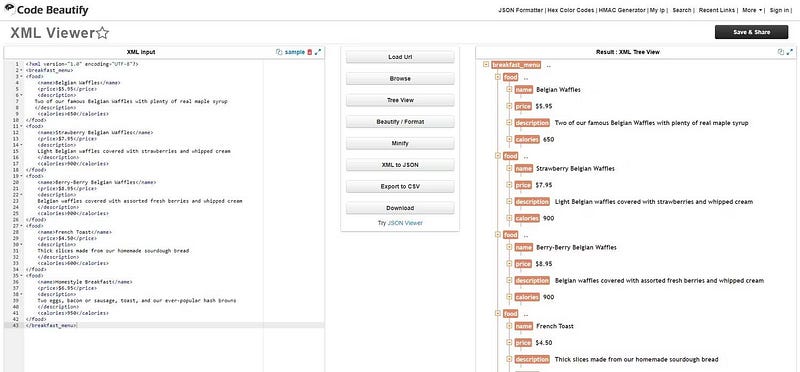Image resolution: width=800 pixels, height=372 pixels.
Task: Open the My Ip link
Action: [657, 10]
